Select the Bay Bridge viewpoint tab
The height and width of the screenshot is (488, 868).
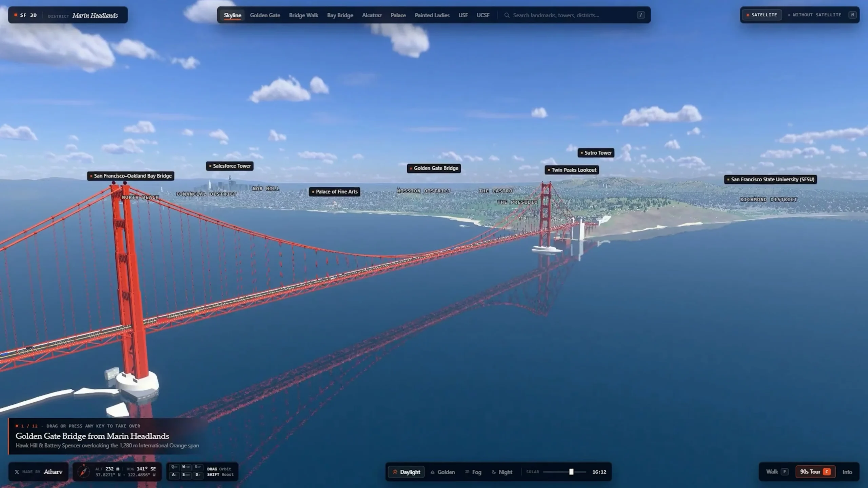click(340, 15)
